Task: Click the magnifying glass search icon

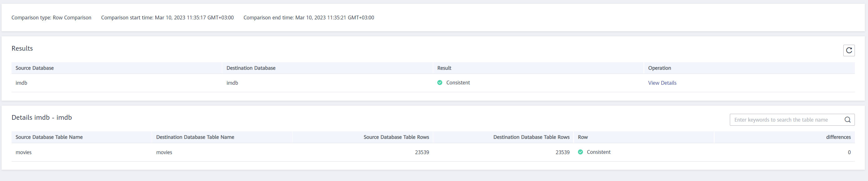Action: pyautogui.click(x=847, y=120)
